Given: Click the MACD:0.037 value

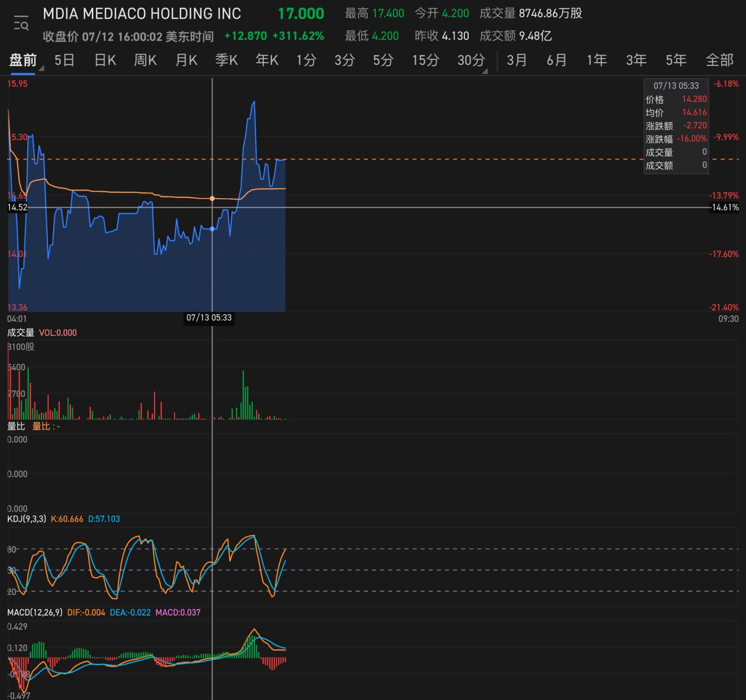Looking at the screenshot, I should [178, 612].
